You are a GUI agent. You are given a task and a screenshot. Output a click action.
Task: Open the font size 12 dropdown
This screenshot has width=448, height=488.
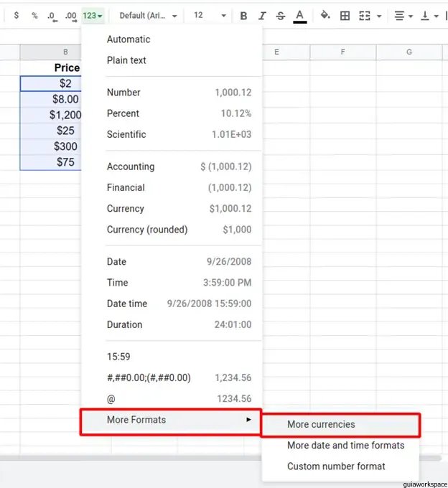(209, 15)
